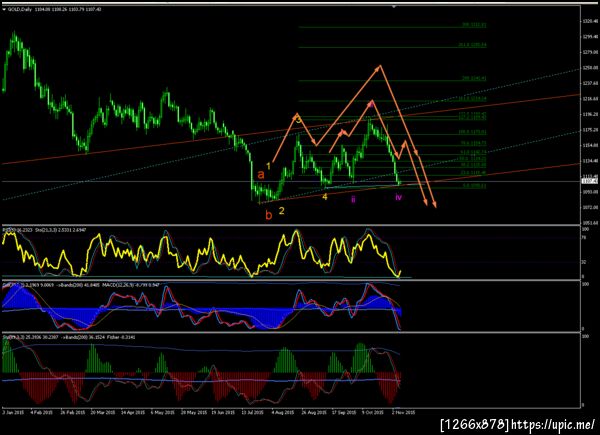Select the yellow wave label '2'
Screen dimensions: 600x435
pyautogui.click(x=281, y=211)
